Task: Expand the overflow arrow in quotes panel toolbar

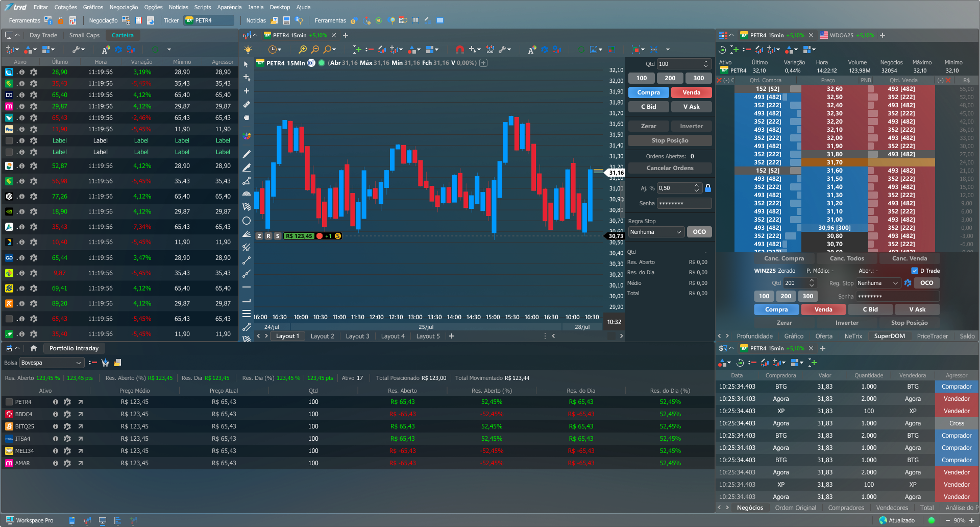Action: 169,50
